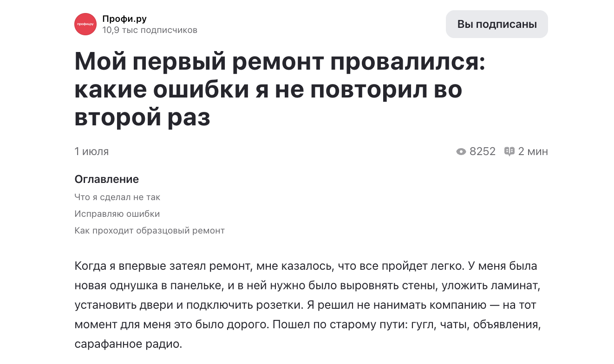Toggle the "Вы подписаны" subscription button
The height and width of the screenshot is (364, 614).
click(497, 24)
